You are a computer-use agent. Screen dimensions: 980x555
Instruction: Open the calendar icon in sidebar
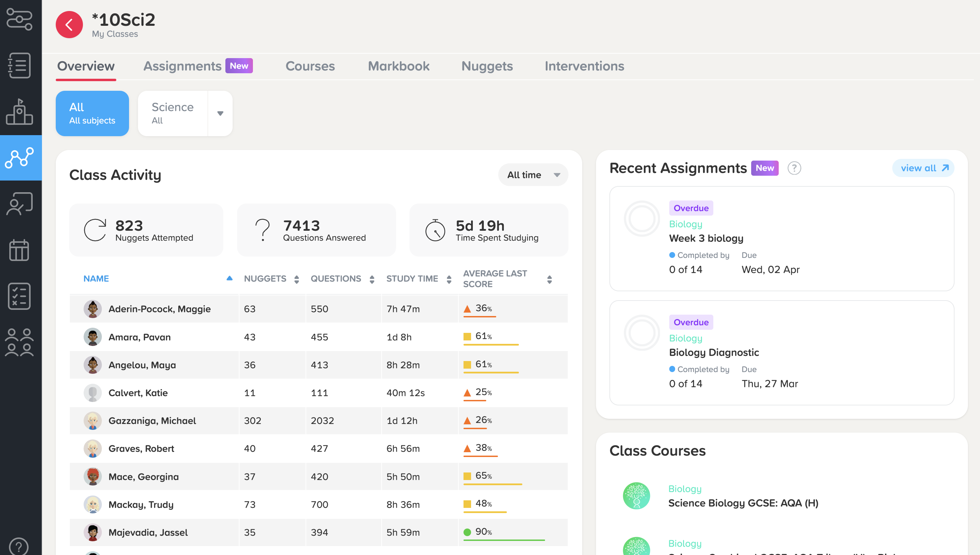[20, 250]
